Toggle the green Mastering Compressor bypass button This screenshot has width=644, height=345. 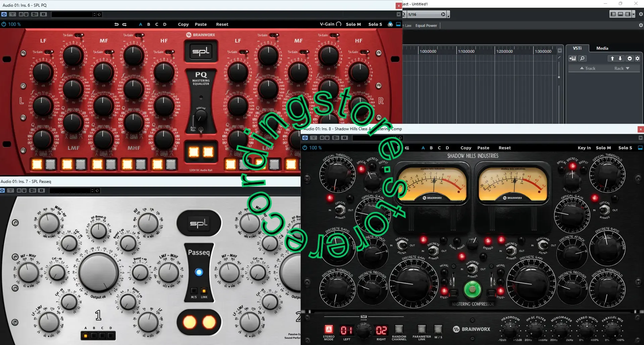pyautogui.click(x=472, y=289)
